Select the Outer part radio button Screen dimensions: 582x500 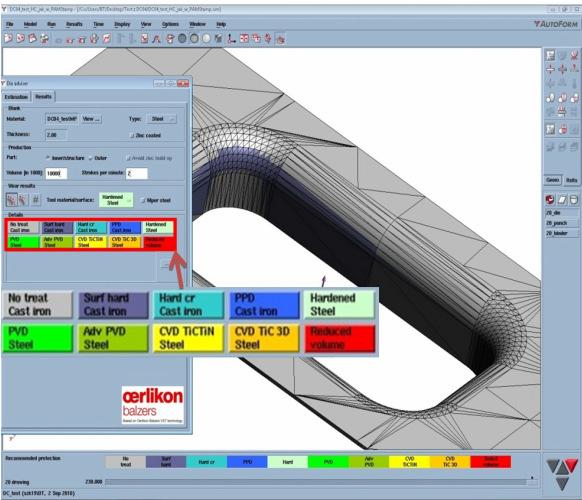point(91,158)
